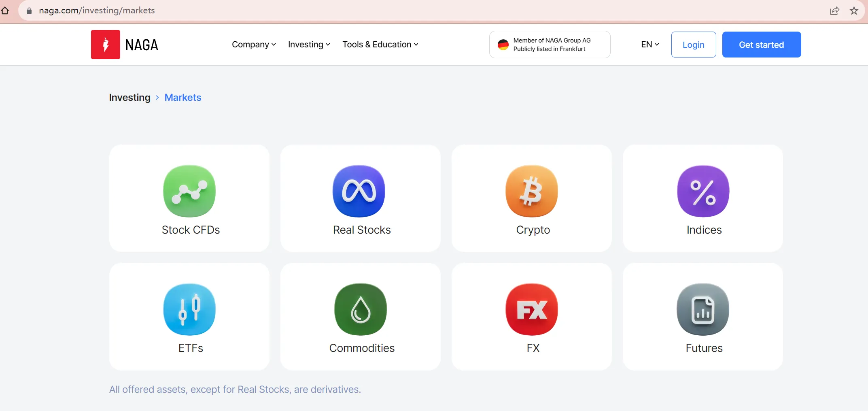Viewport: 868px width, 411px height.
Task: Expand the Company menu
Action: pos(254,45)
